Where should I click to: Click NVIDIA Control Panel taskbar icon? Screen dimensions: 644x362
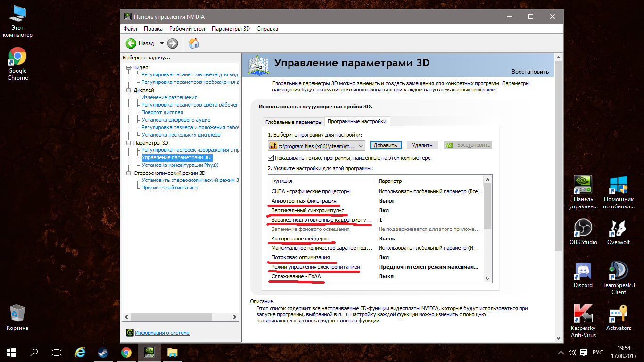coord(149,352)
